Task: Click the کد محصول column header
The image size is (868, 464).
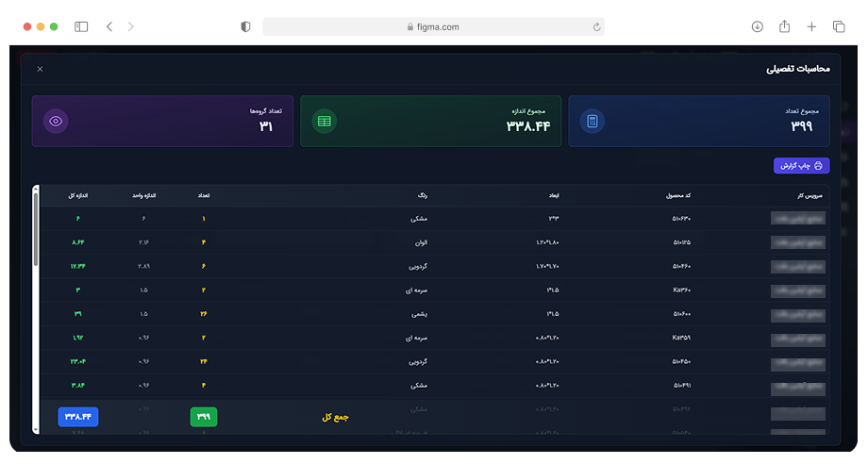Action: [x=676, y=196]
